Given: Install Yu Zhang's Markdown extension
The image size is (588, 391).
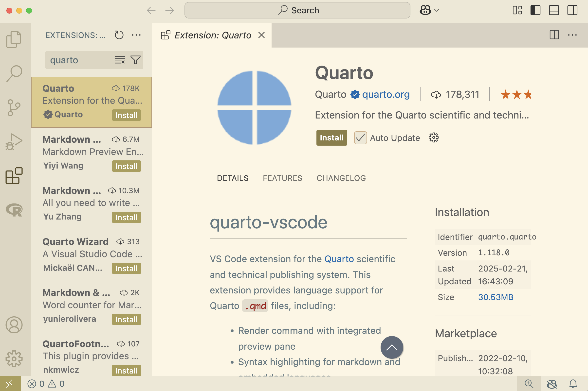Looking at the screenshot, I should [x=126, y=217].
